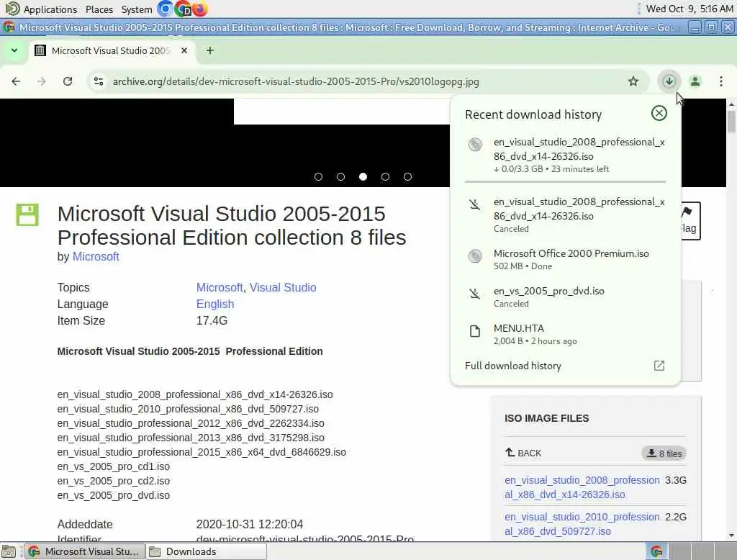This screenshot has height=560, width=737.
Task: Click the Chrome icon in bottom-right workspace
Action: pyautogui.click(x=656, y=551)
